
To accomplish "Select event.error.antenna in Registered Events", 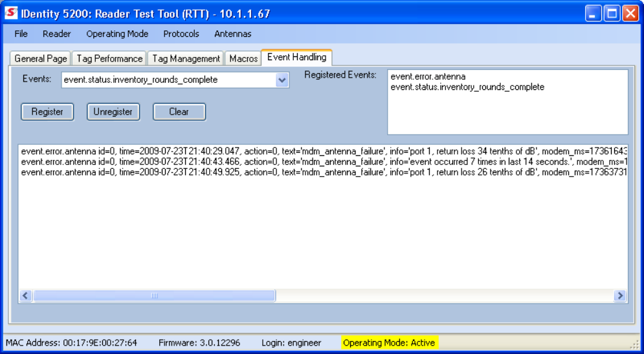I will [428, 76].
